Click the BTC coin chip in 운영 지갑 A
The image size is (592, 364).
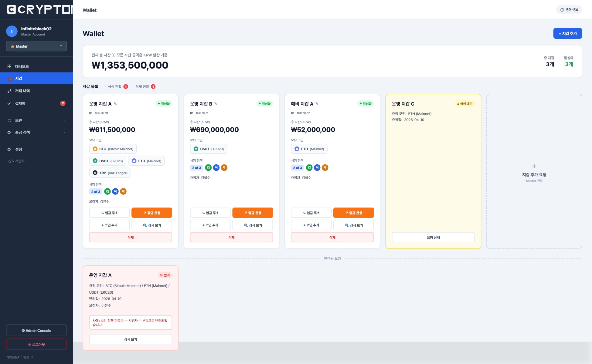[113, 149]
